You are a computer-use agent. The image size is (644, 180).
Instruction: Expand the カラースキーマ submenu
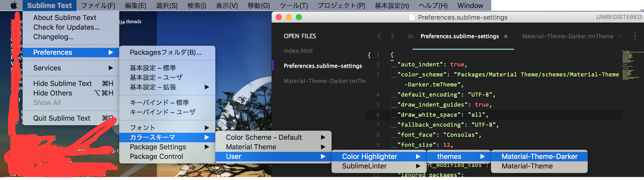click(167, 137)
